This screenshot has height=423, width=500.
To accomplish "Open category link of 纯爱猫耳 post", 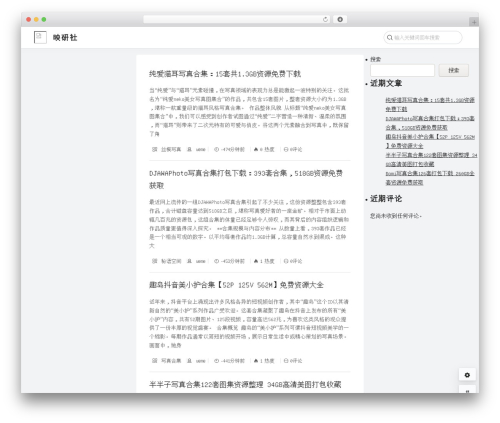I will click(171, 149).
